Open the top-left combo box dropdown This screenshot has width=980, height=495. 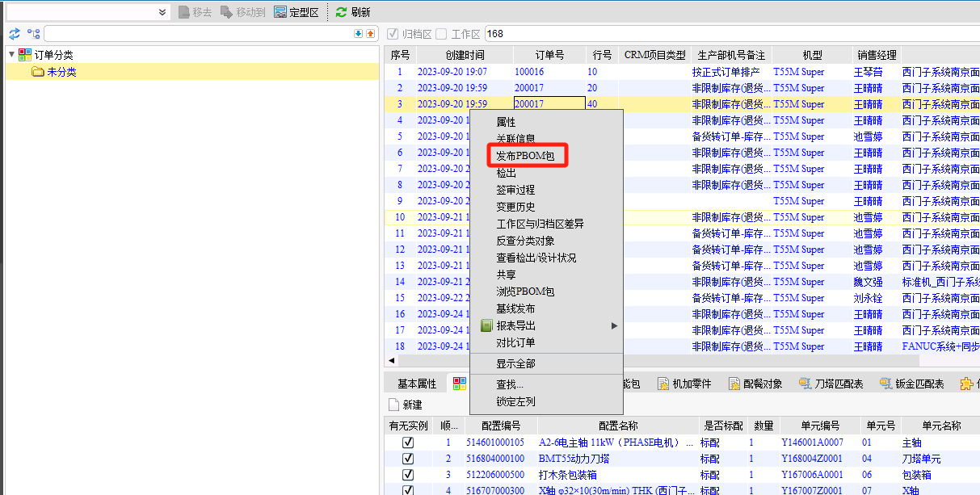click(162, 12)
